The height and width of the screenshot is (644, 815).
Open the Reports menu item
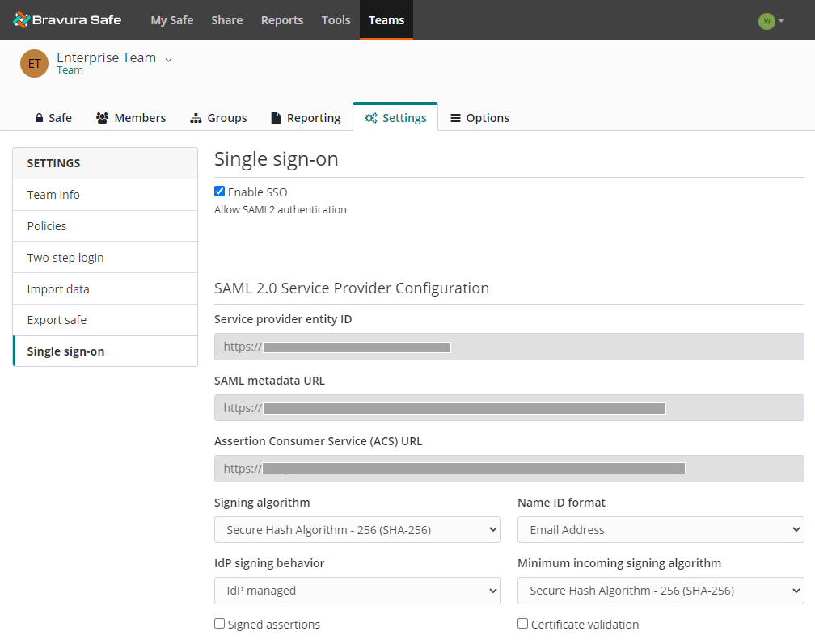282,20
